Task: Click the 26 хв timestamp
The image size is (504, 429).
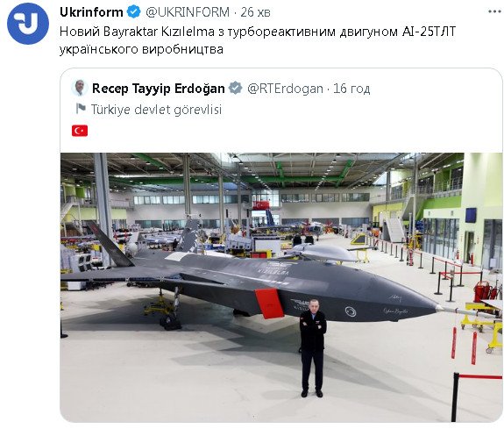Action: (x=256, y=12)
